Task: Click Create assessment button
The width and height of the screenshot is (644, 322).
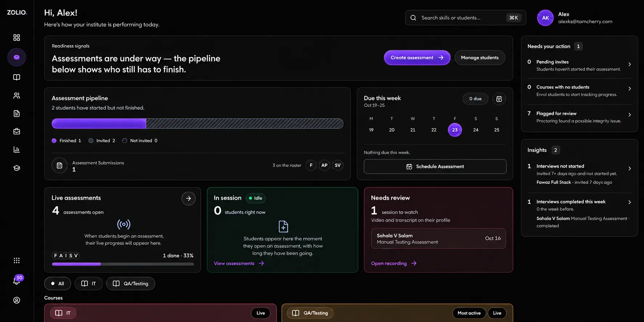Action: pos(417,58)
